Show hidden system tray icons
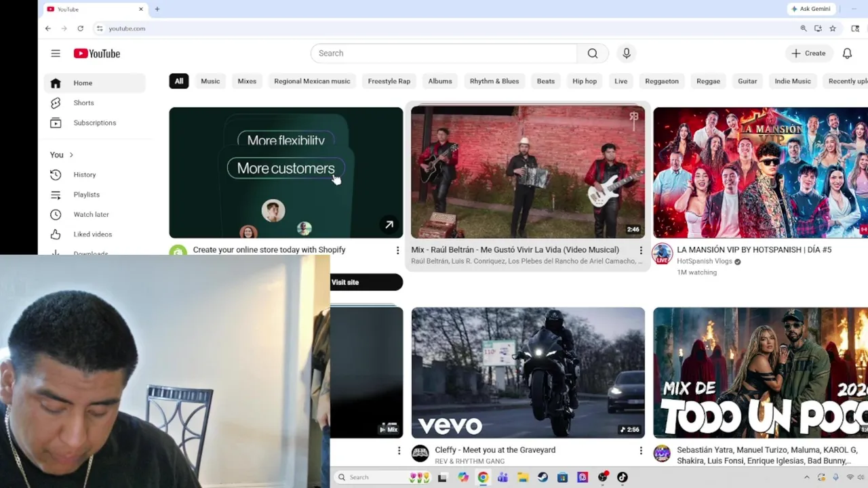 [807, 477]
